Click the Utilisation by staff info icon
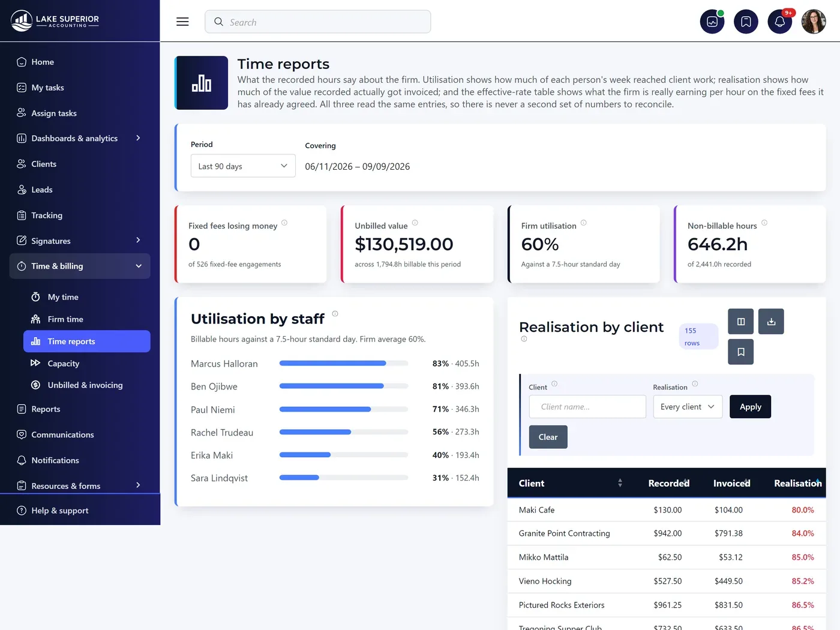 click(x=335, y=314)
